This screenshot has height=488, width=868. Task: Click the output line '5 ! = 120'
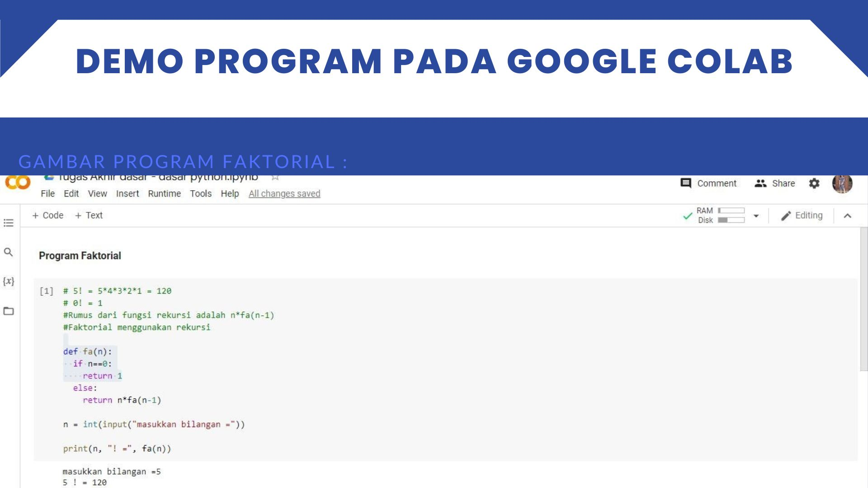(85, 483)
